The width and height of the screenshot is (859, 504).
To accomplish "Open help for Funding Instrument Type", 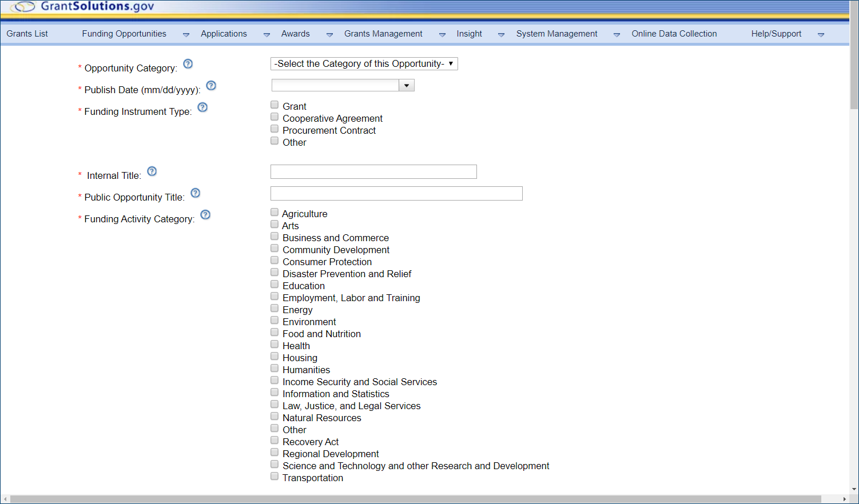I will pyautogui.click(x=202, y=107).
